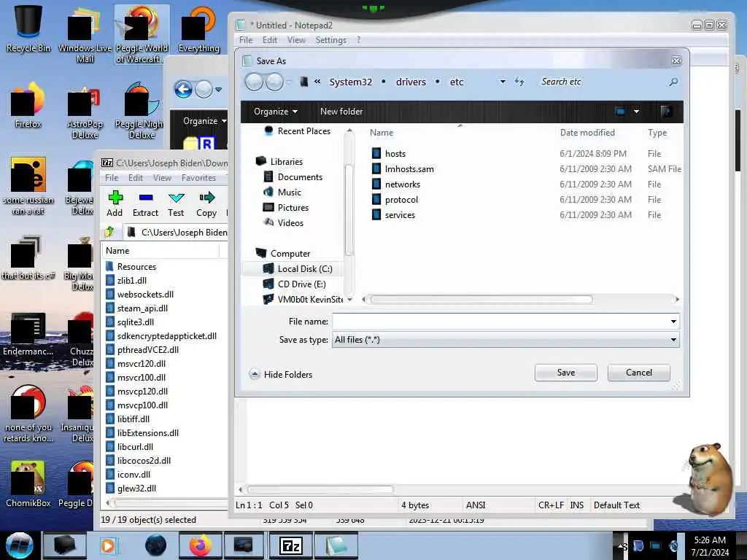The image size is (747, 560).
Task: Click the up-folder icon in 7-Zip address bar
Action: coord(109,232)
